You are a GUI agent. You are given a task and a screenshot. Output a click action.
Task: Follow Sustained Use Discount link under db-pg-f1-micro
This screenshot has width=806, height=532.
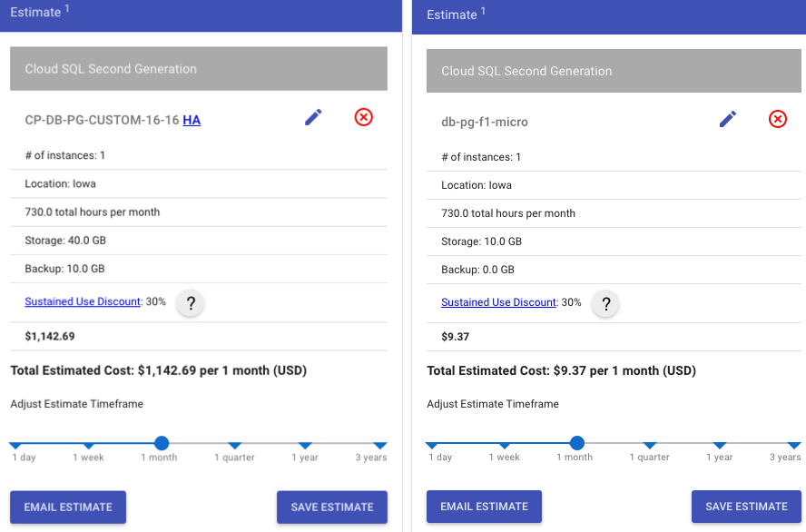tap(498, 302)
